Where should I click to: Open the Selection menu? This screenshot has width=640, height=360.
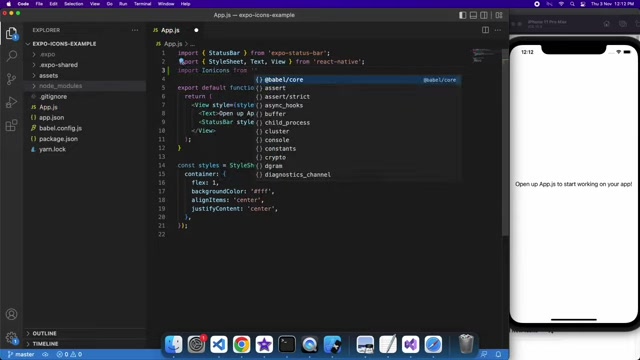pos(73,4)
